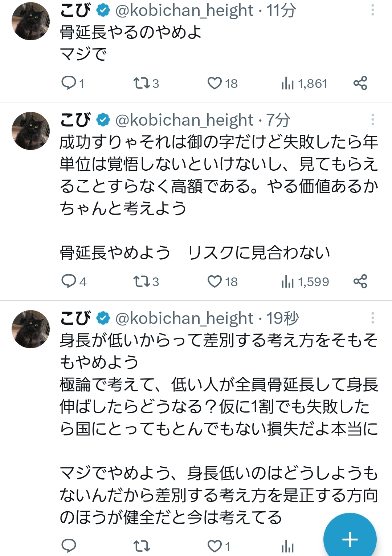Screen dimensions: 392x556
Task: Open the cat profile picture on the first tweet
Action: coord(31,21)
